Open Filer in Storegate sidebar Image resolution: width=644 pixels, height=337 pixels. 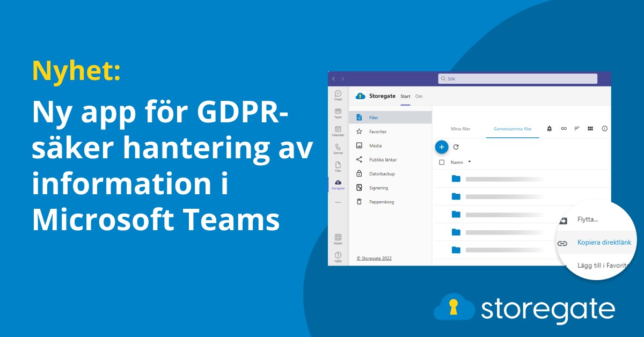[390, 117]
